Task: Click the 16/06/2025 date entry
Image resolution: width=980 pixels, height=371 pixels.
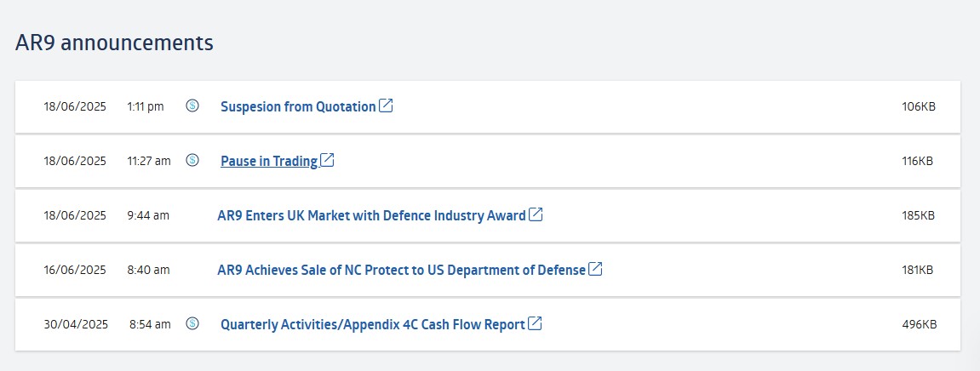Action: (x=75, y=270)
